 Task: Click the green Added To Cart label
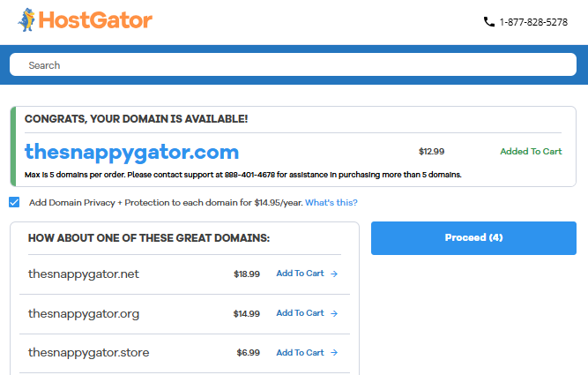click(x=531, y=152)
